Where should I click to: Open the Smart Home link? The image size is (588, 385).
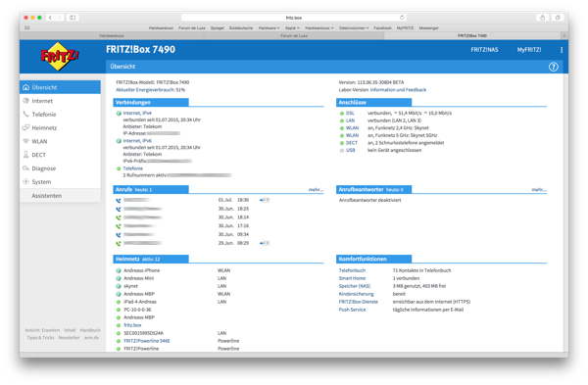[352, 278]
